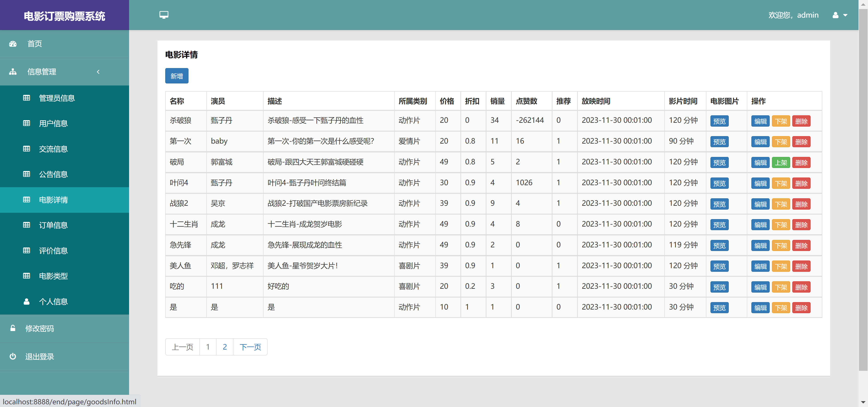Click the sitemap icon beside 信息管理
The image size is (868, 407).
[x=13, y=72]
